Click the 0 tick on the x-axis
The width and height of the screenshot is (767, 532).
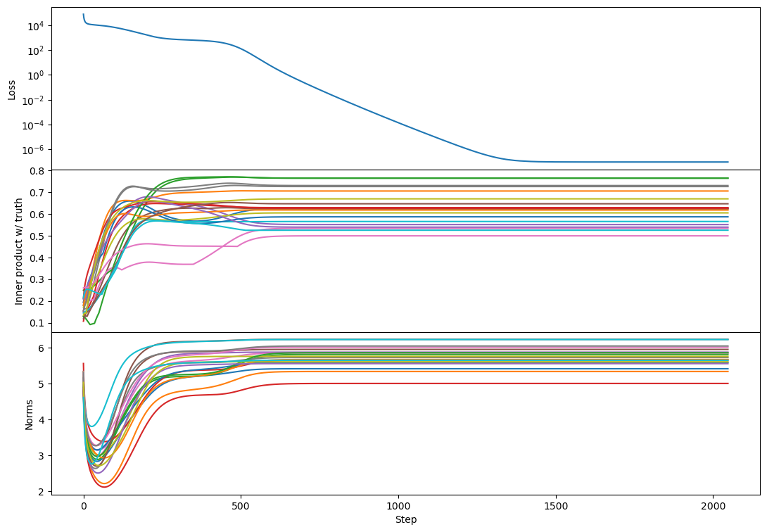click(84, 505)
